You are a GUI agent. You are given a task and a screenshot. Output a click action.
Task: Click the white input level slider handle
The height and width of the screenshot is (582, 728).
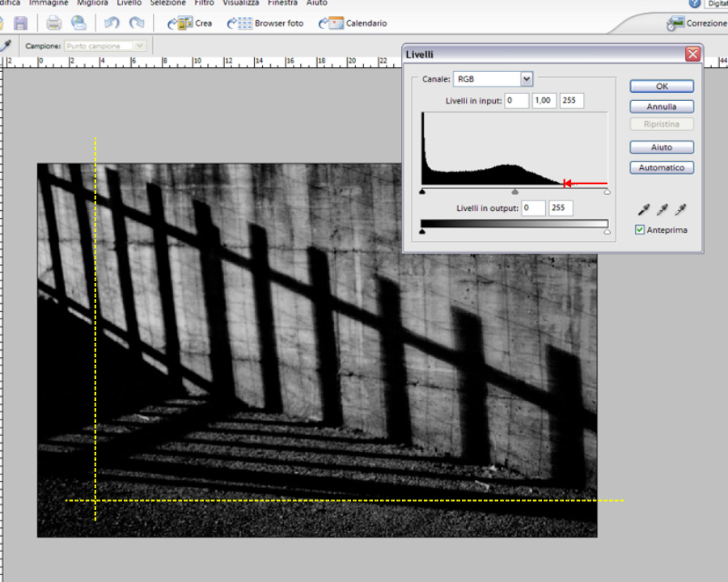click(x=607, y=192)
